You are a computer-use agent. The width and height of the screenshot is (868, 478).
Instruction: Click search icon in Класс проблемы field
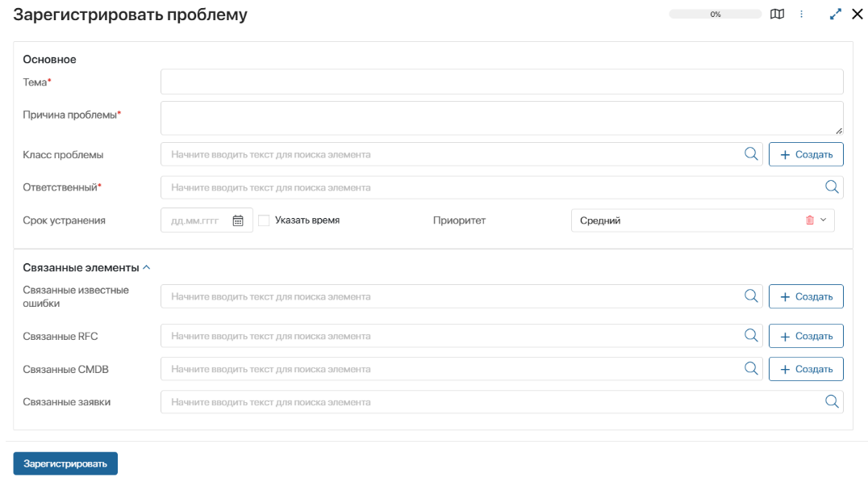751,154
